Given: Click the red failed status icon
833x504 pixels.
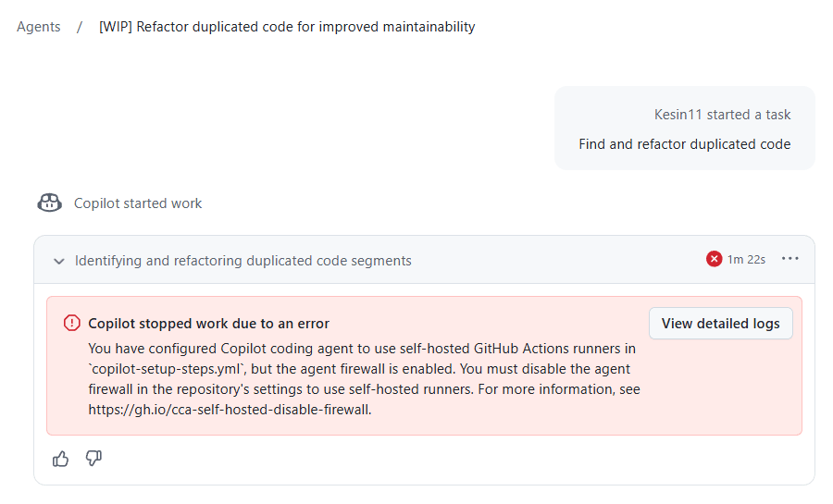Looking at the screenshot, I should [x=714, y=259].
